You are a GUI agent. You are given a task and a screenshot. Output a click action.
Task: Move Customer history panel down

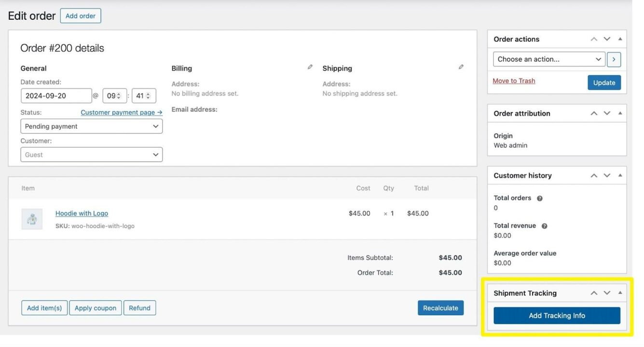607,175
